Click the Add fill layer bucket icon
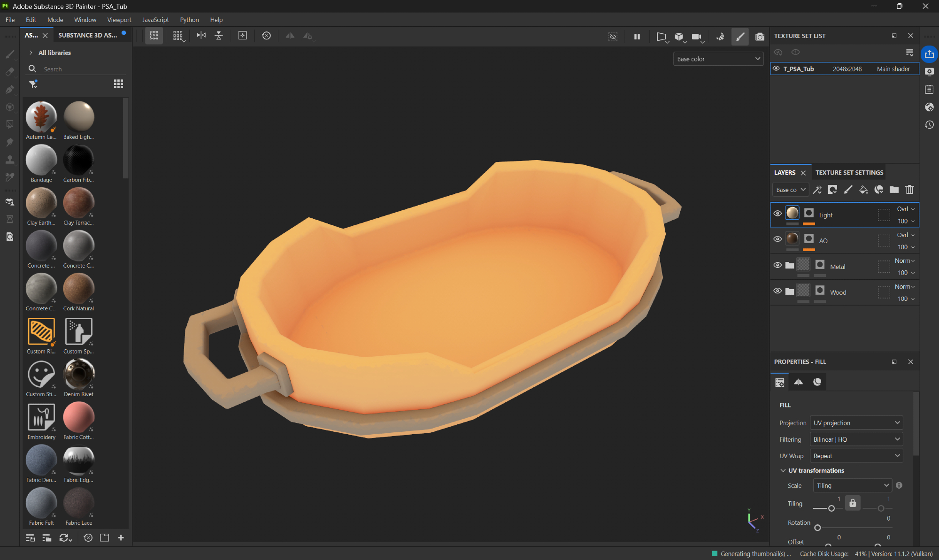Viewport: 939px width, 560px height. click(x=863, y=190)
